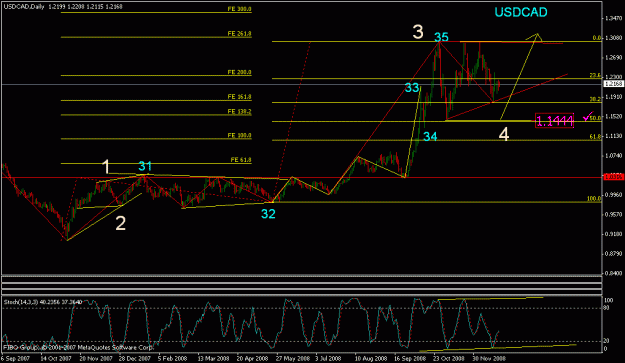This screenshot has width=625, height=363.
Task: Click 1.1520 on the price axis
Action: pyautogui.click(x=614, y=116)
